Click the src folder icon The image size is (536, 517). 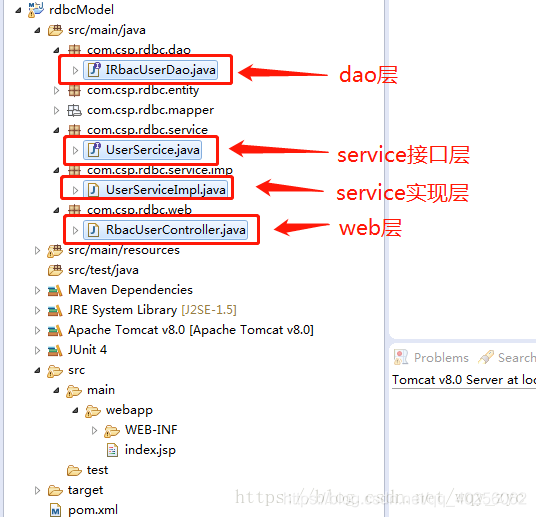tap(55, 371)
